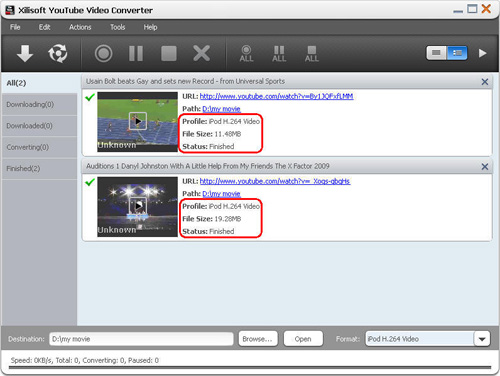Pause the selected task
Image resolution: width=500 pixels, height=376 pixels.
[x=136, y=53]
